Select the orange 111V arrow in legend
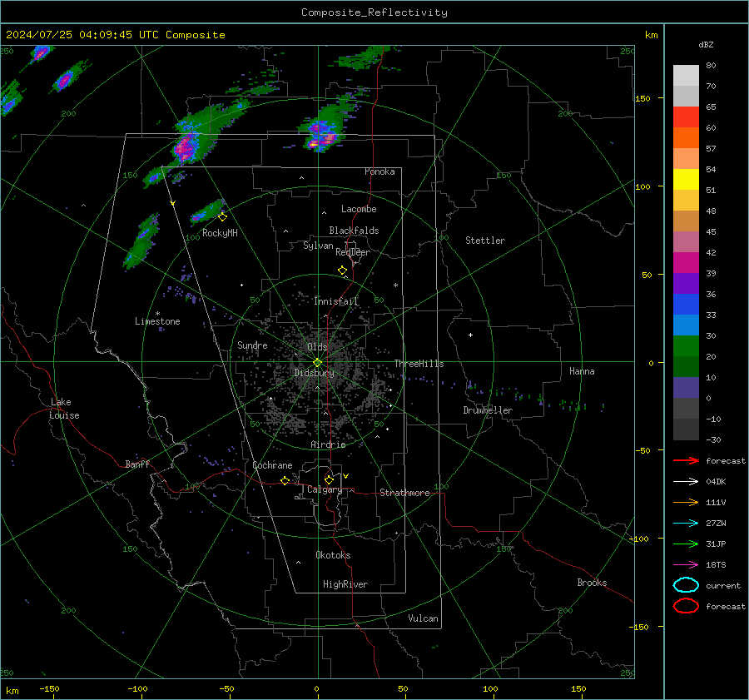The width and height of the screenshot is (749, 700). (x=686, y=502)
